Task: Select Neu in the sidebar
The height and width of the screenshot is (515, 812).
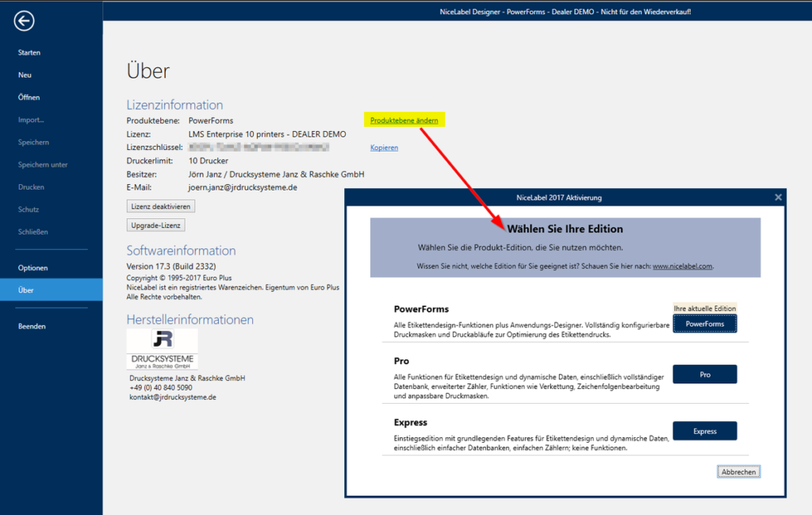Action: pyautogui.click(x=25, y=75)
